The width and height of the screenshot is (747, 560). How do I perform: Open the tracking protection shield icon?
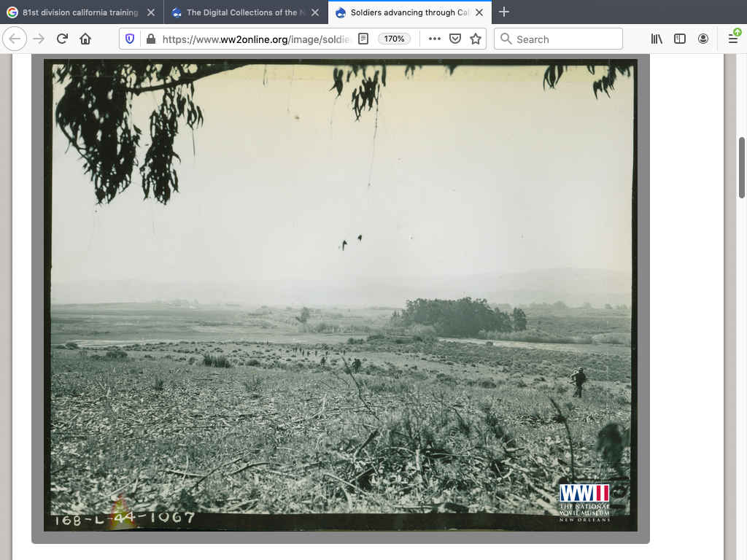click(130, 39)
